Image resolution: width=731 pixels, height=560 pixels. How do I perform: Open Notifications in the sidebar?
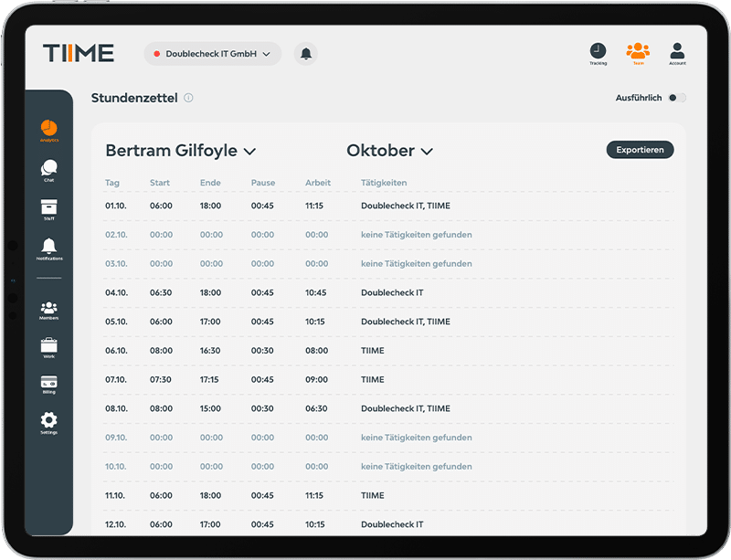coord(48,248)
